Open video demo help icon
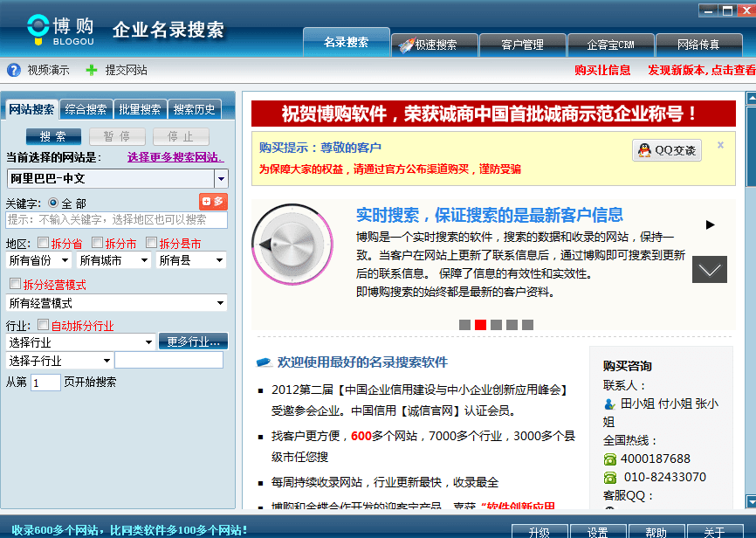Viewport: 756px width, 538px height. pyautogui.click(x=13, y=71)
